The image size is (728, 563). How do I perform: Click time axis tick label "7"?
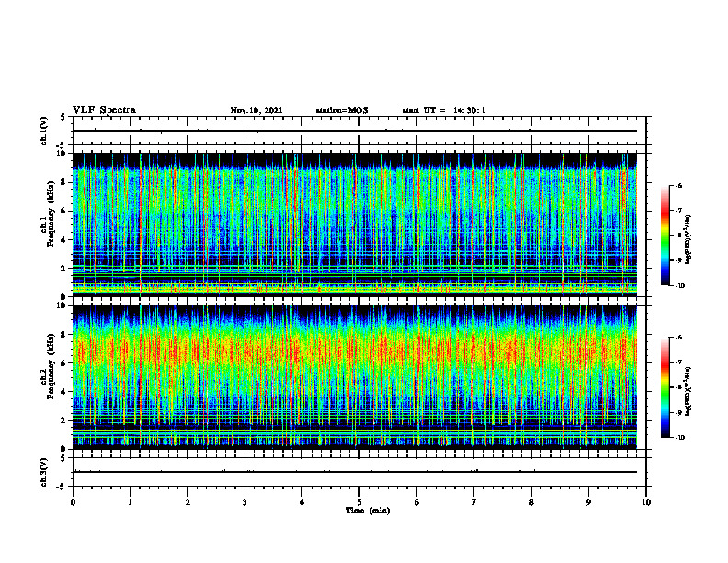(474, 502)
